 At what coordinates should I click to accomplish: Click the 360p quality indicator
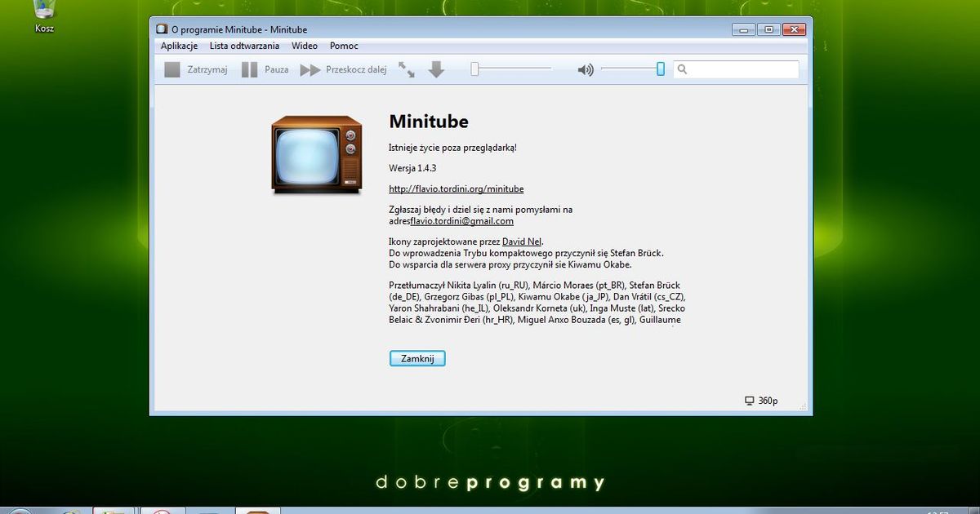pos(761,401)
